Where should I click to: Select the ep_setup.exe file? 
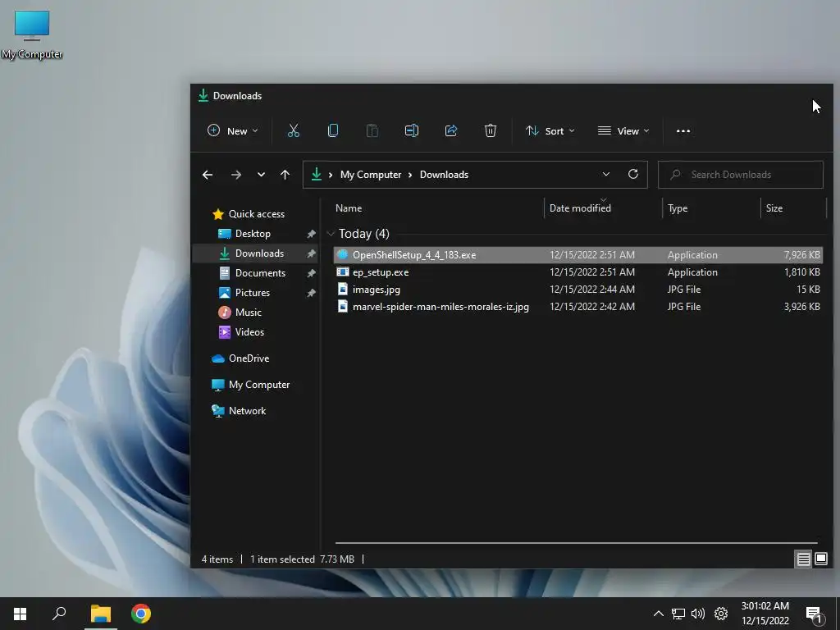click(x=577, y=272)
